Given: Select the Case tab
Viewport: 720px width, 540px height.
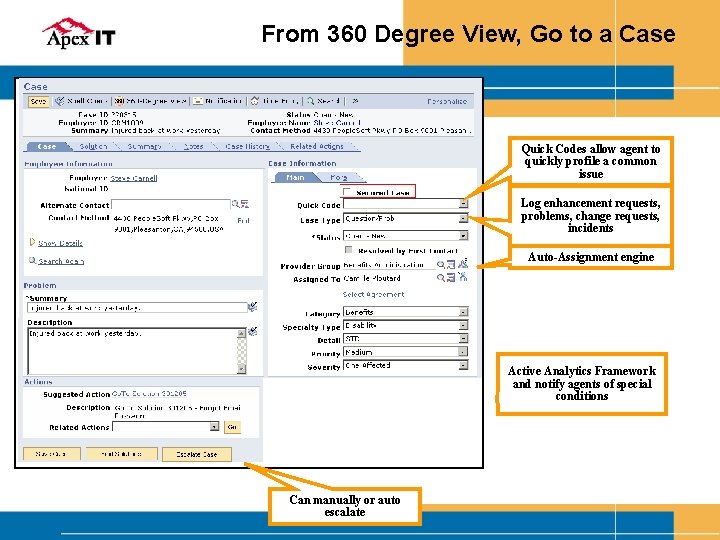Looking at the screenshot, I should pyautogui.click(x=47, y=146).
